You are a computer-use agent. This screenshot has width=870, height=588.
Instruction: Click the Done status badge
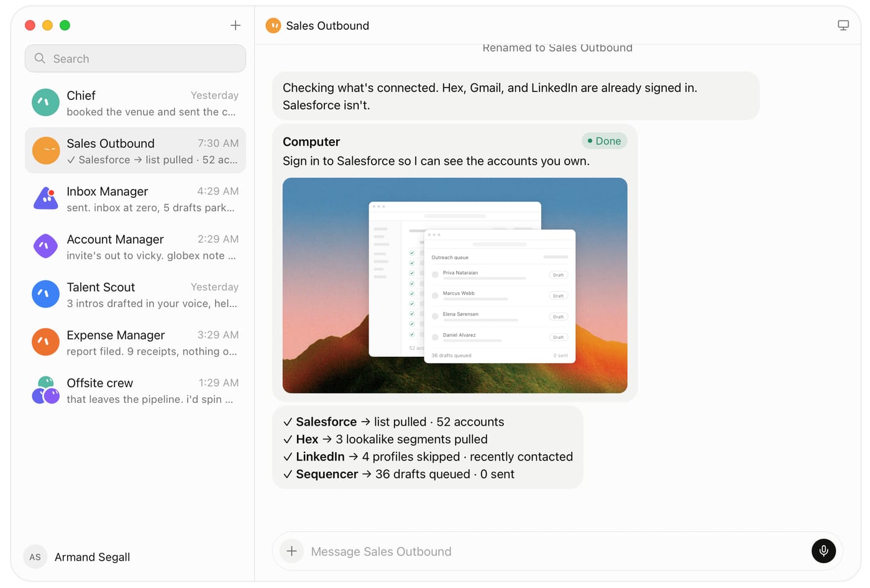605,141
